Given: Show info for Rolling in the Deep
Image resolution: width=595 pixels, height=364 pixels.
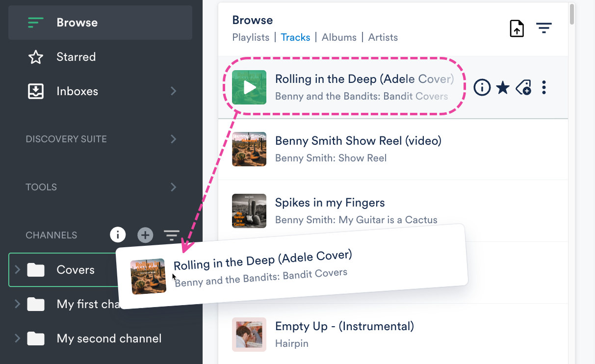Looking at the screenshot, I should point(482,88).
